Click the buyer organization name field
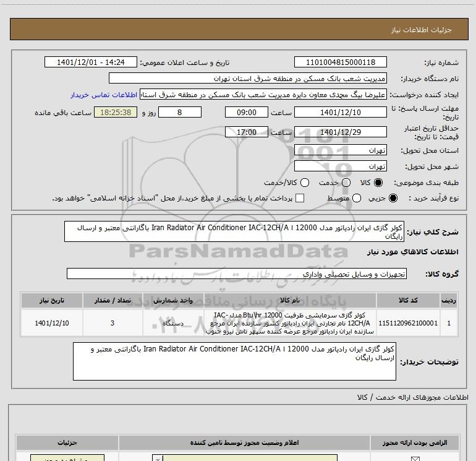 click(x=248, y=79)
